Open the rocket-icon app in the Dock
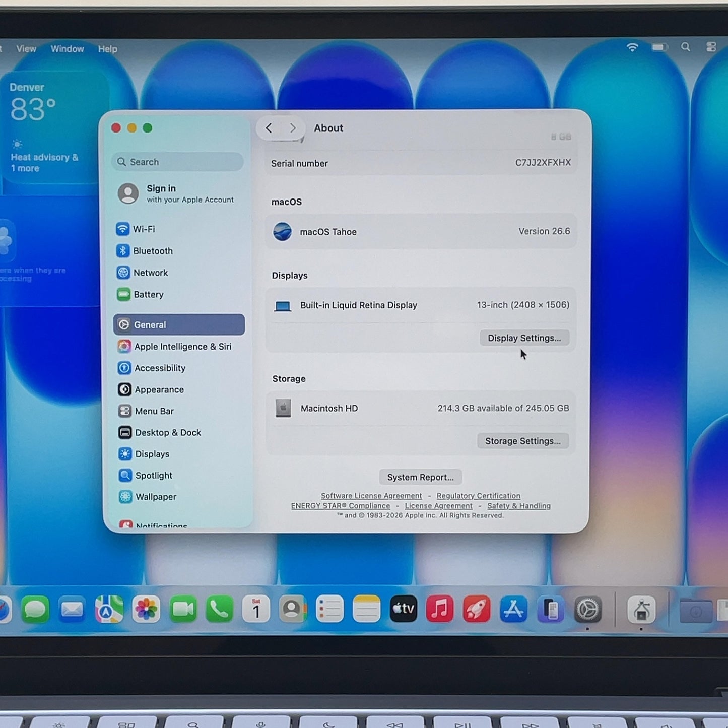Screen dimensions: 728x728 click(x=477, y=609)
